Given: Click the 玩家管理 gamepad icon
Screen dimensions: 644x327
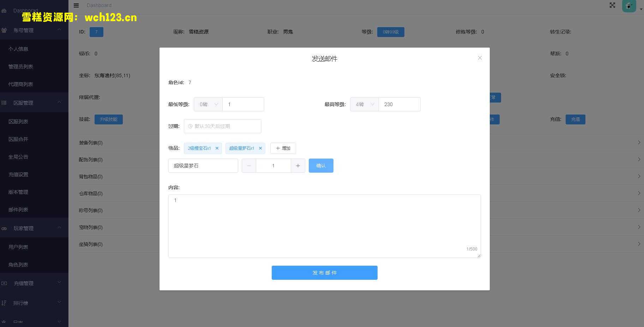Looking at the screenshot, I should point(4,229).
